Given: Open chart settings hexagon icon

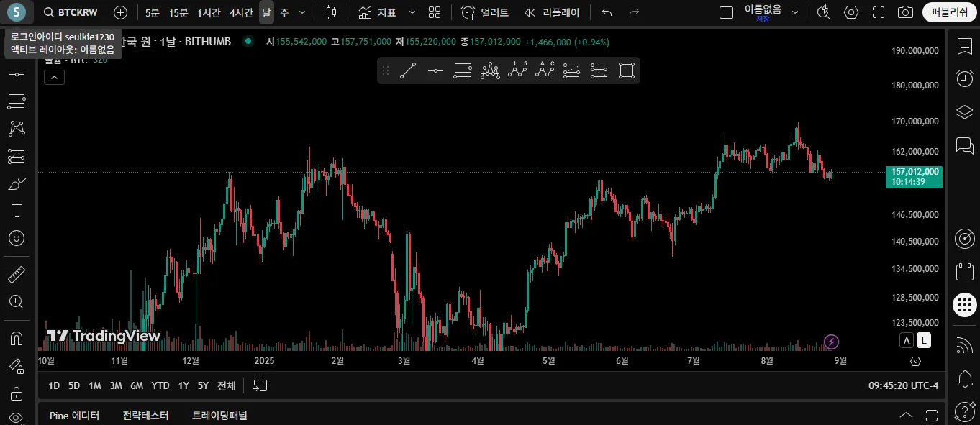Looking at the screenshot, I should (x=851, y=12).
